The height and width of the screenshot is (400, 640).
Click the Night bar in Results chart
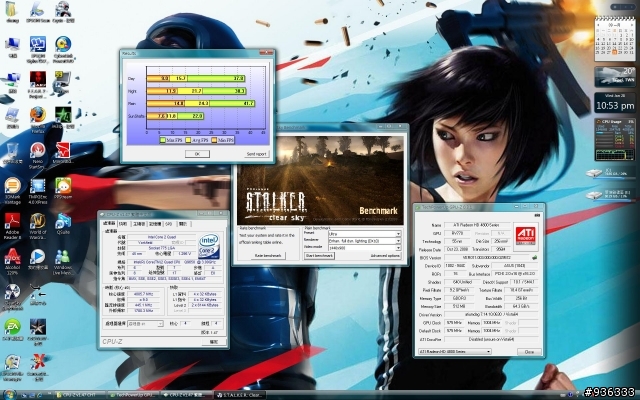point(196,91)
